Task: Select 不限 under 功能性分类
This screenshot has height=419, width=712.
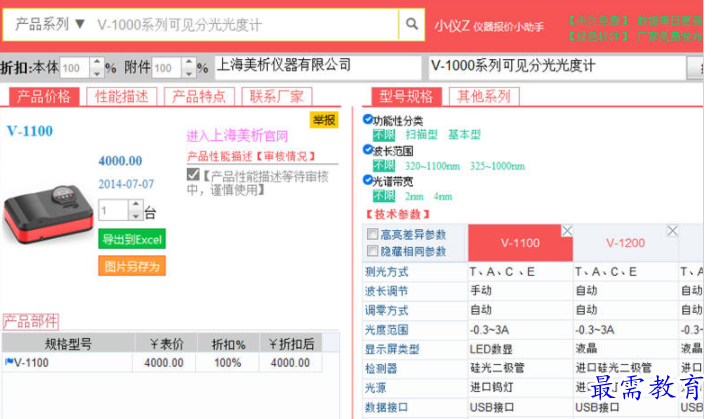Action: click(x=384, y=135)
